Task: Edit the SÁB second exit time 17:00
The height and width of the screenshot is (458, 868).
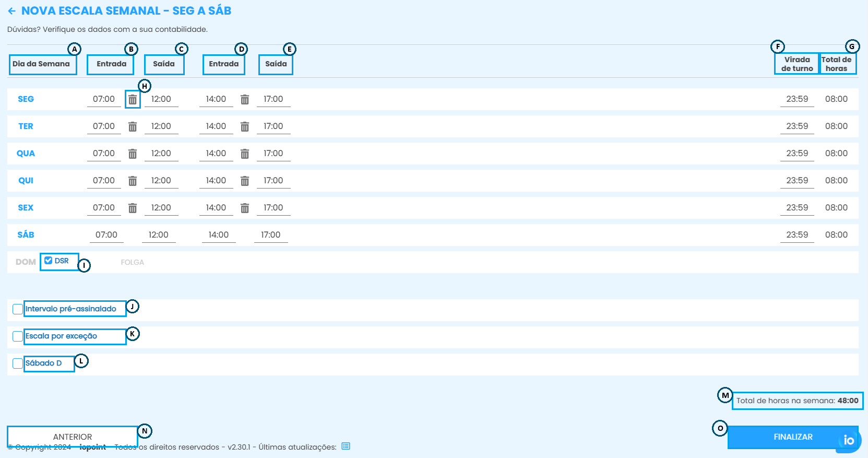Action: point(271,235)
